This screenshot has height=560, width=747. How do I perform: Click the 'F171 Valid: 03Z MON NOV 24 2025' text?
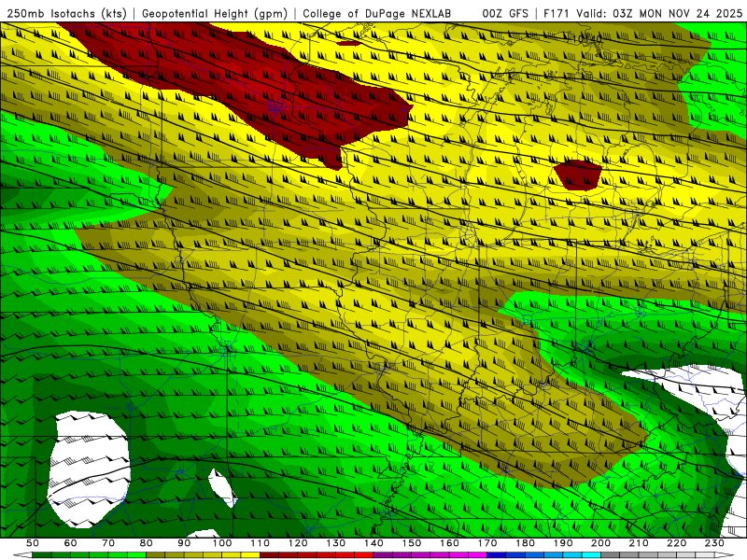tap(643, 13)
